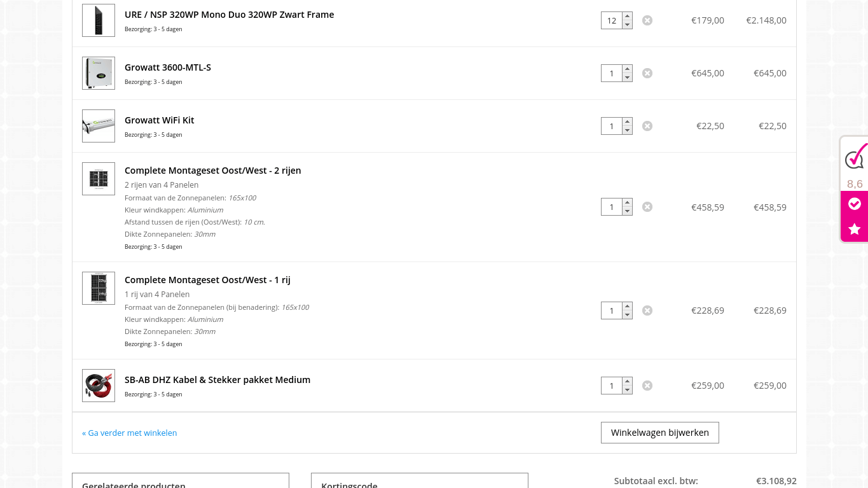Remove the Growatt 3600-MTL-S item
868x488 pixels.
(x=647, y=73)
